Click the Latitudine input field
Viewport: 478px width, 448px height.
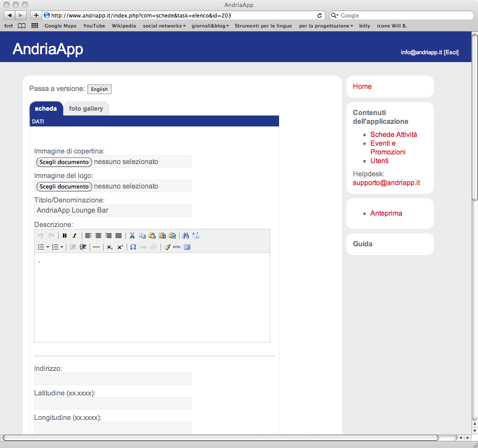coord(113,403)
